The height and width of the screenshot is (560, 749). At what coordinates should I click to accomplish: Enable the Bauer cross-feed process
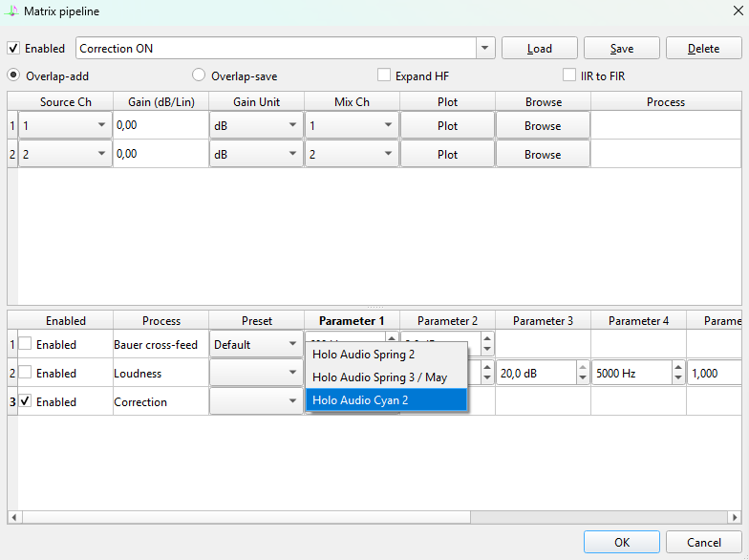(25, 344)
